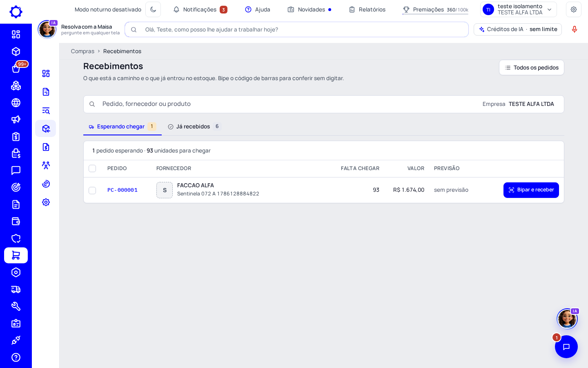Select all orders with the header checkbox
The height and width of the screenshot is (368, 588).
(x=92, y=168)
